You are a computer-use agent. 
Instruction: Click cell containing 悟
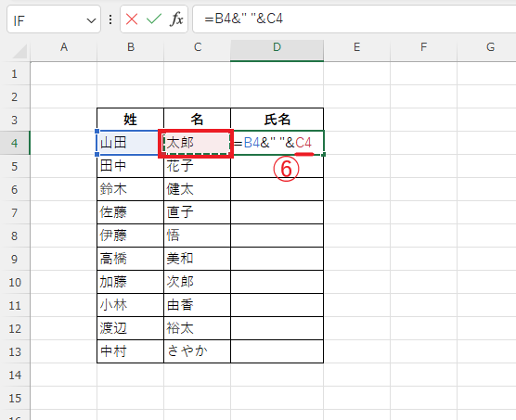(198, 235)
